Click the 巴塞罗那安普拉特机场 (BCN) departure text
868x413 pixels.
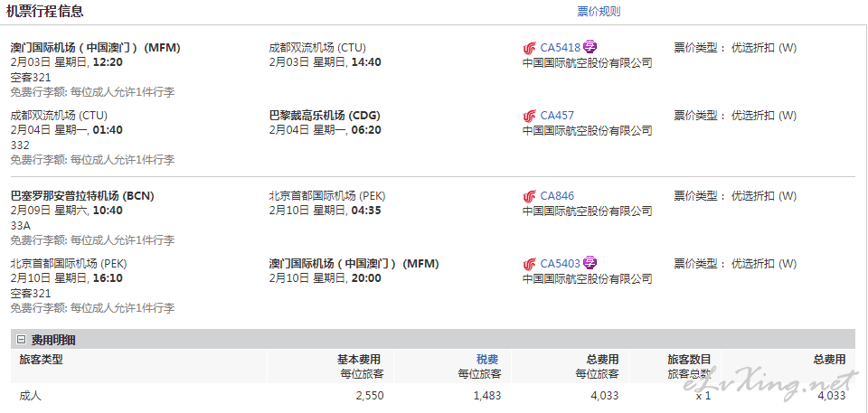(82, 196)
